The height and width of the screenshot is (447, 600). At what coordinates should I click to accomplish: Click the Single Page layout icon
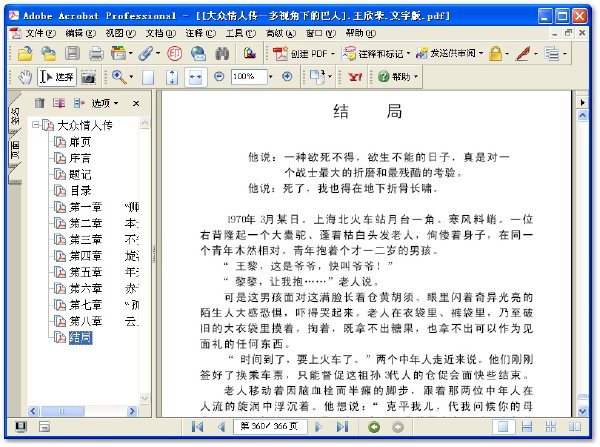tap(503, 426)
